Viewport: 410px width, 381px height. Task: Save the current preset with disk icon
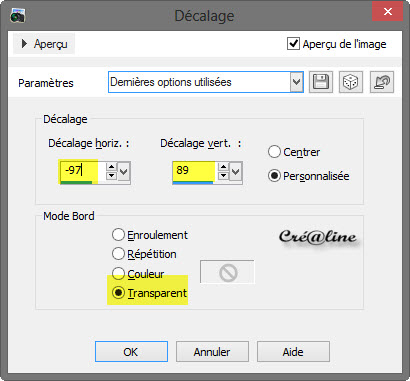click(321, 82)
